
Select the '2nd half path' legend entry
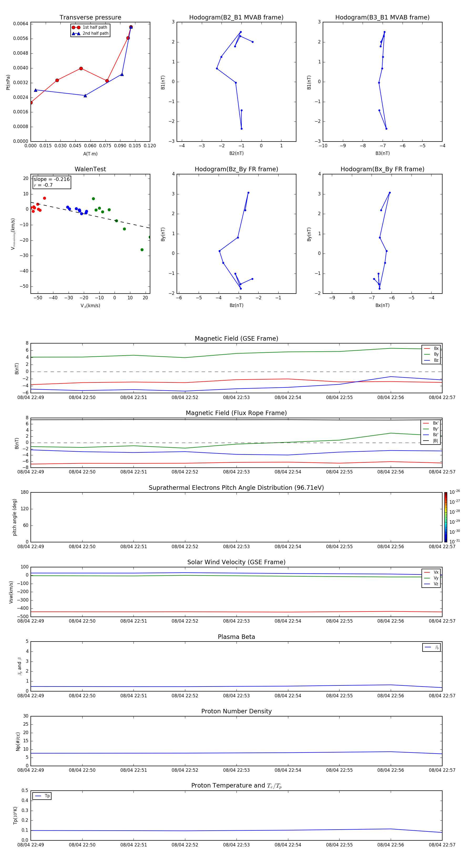(90, 33)
